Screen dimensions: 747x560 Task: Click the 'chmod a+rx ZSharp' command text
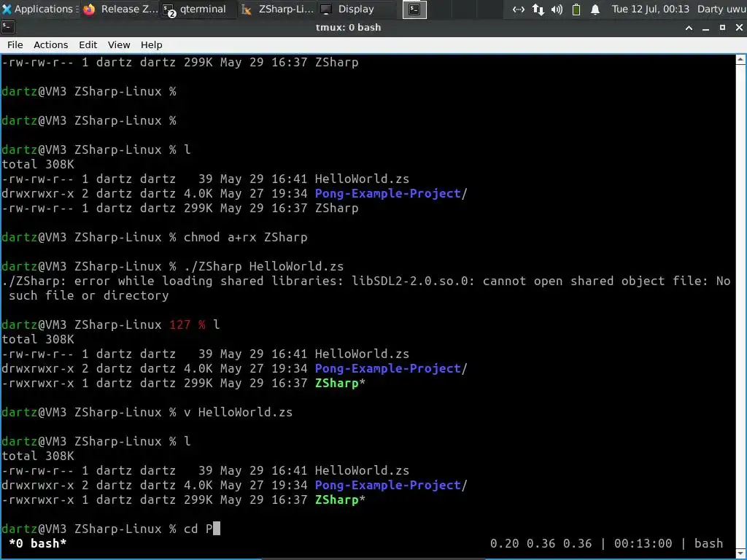pos(245,237)
